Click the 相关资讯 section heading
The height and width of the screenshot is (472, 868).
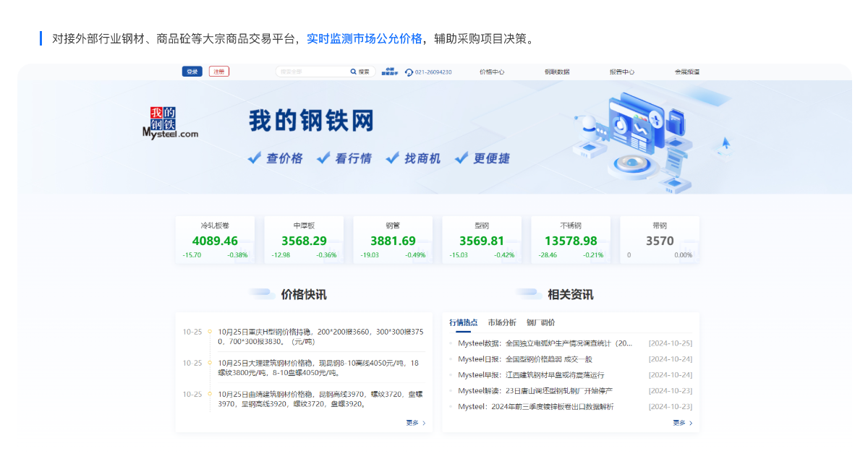tap(571, 294)
